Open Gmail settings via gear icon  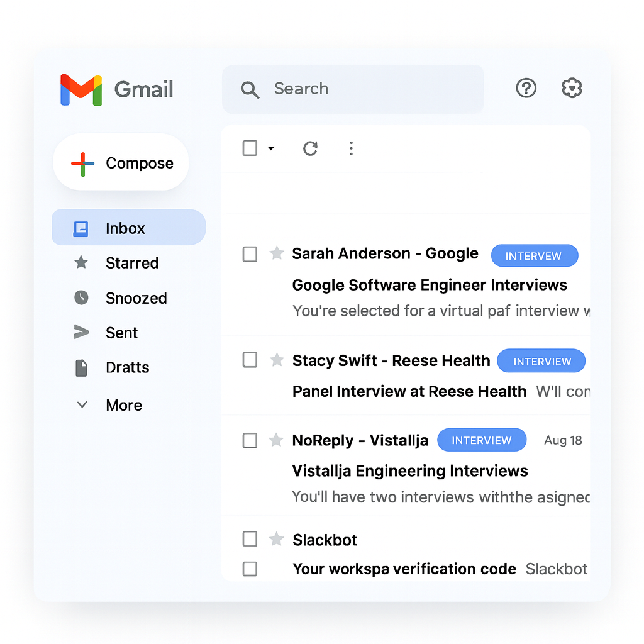pos(571,88)
